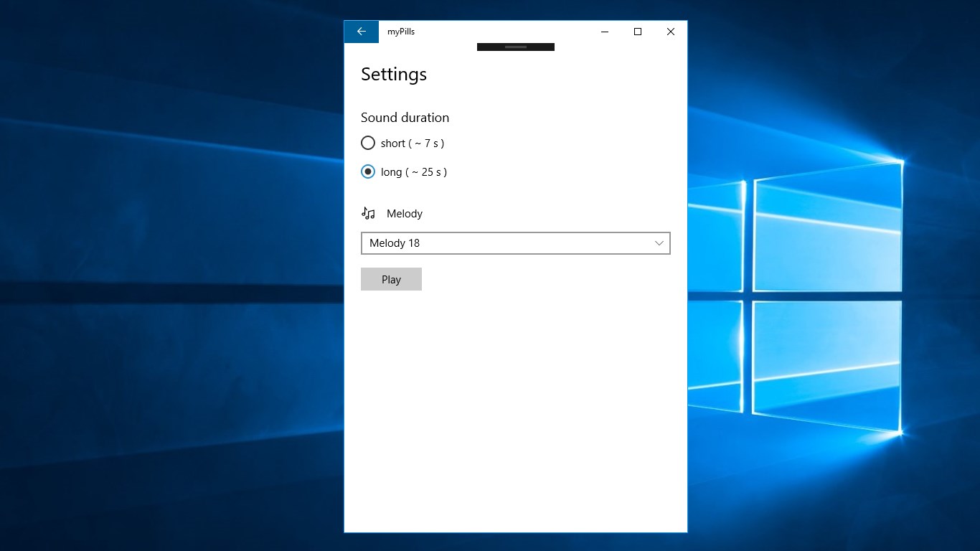Image resolution: width=980 pixels, height=551 pixels.
Task: Click the chevron on the melody selector
Action: 659,243
